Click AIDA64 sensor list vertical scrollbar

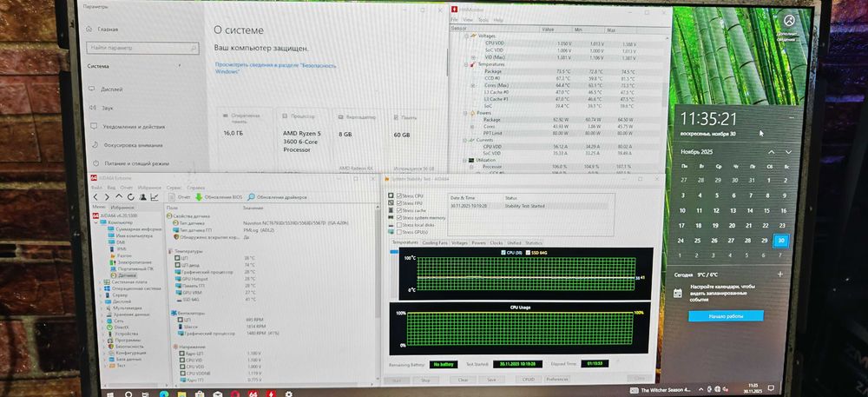pos(378,266)
